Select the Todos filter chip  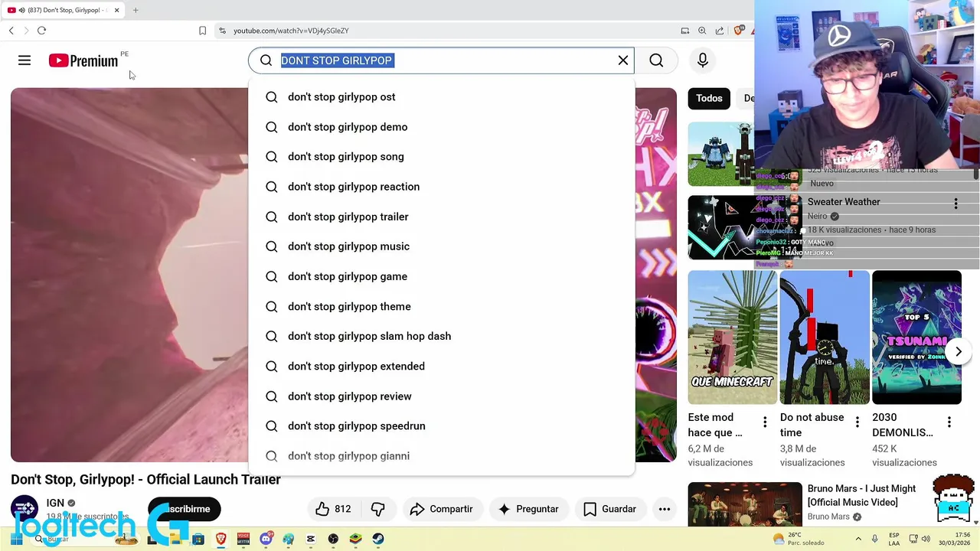click(x=709, y=98)
